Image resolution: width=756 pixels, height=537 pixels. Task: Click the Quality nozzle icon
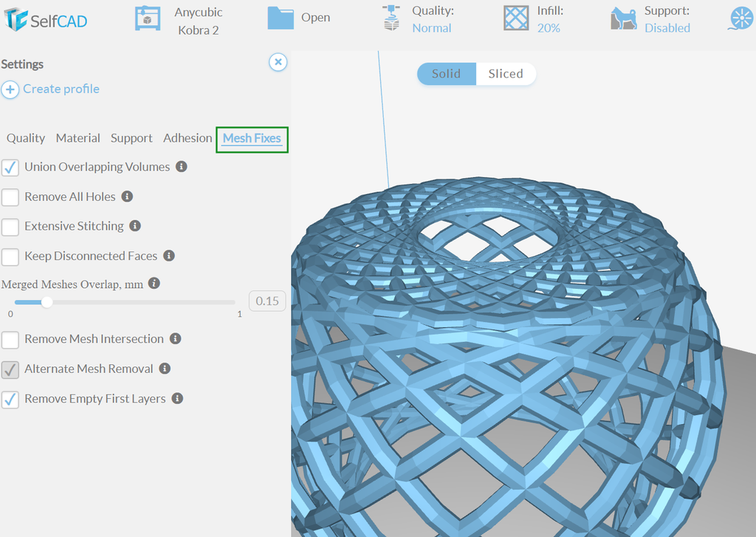[x=390, y=17]
